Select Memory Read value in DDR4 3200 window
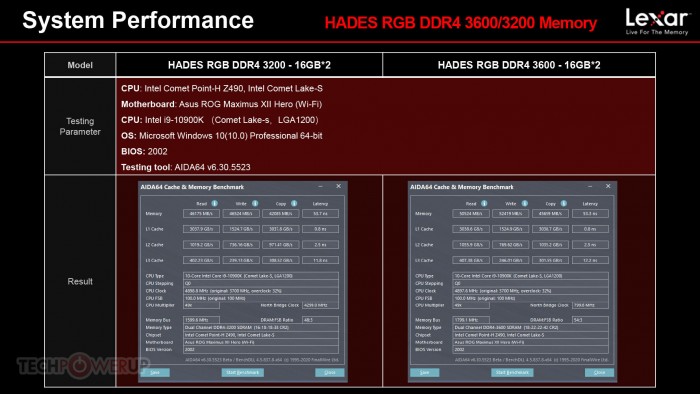700x394 pixels. pyautogui.click(x=201, y=214)
